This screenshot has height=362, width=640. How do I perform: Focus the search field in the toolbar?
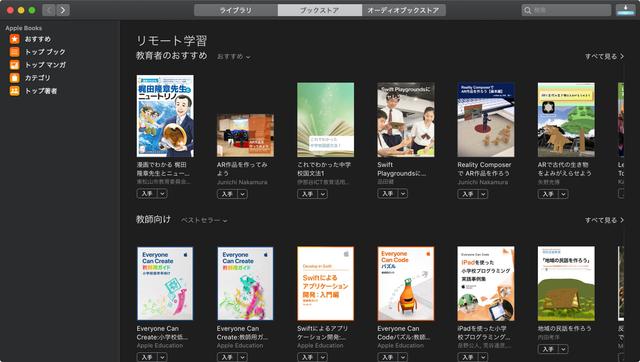click(x=566, y=10)
